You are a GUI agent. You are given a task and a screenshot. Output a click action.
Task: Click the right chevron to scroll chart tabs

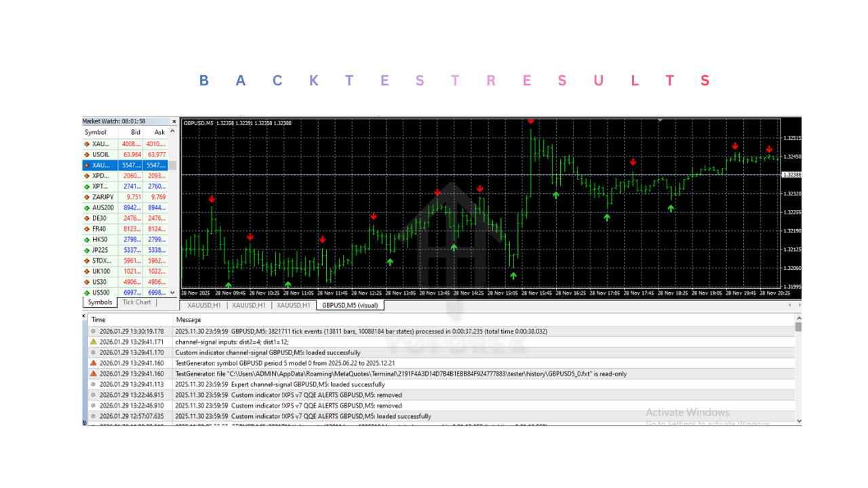pos(798,305)
